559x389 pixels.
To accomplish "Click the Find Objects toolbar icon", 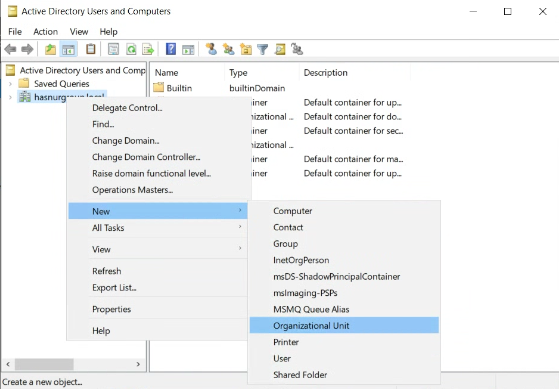I will [280, 49].
